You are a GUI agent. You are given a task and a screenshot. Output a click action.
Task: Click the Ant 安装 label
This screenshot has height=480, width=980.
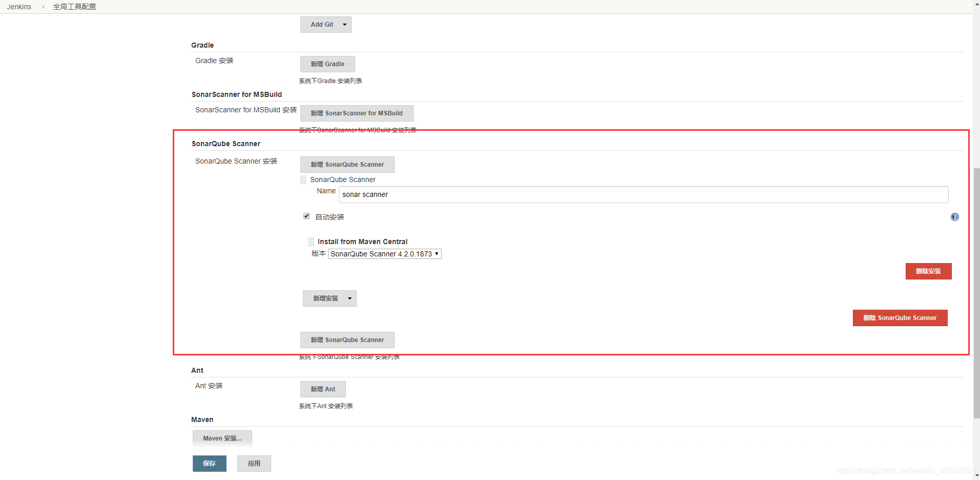(209, 386)
